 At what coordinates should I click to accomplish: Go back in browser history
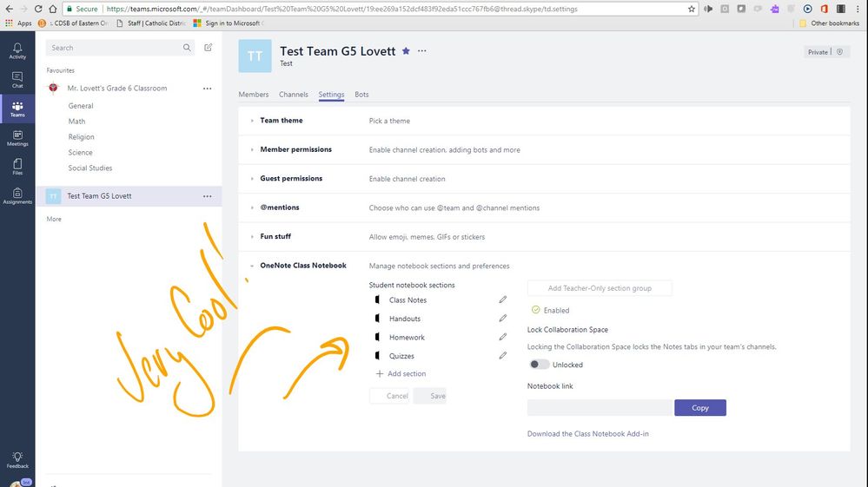[10, 9]
